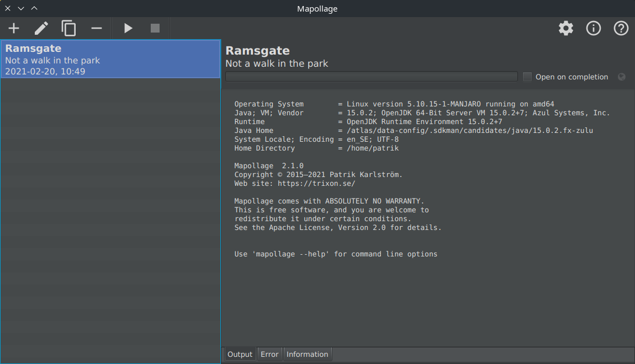Click the progress bar under Ramsgate heading
Screen dimensions: 635x364
tap(372, 77)
